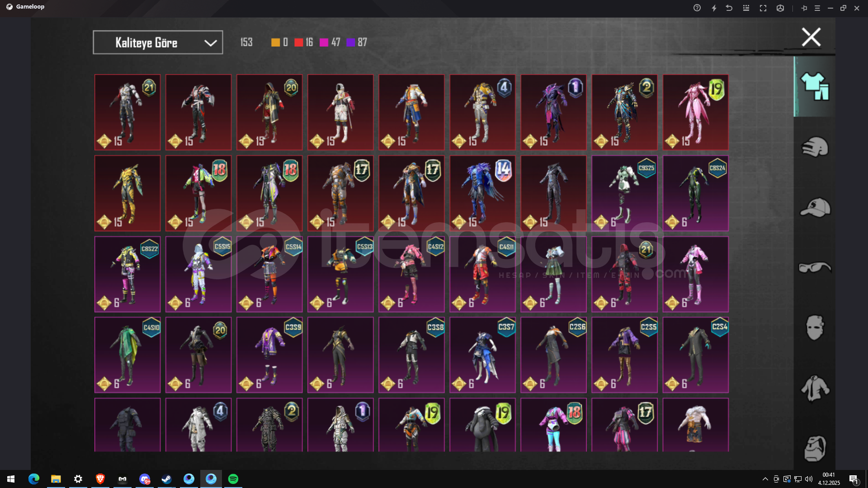The image size is (868, 488).
Task: Open the face mask category
Action: tap(815, 327)
